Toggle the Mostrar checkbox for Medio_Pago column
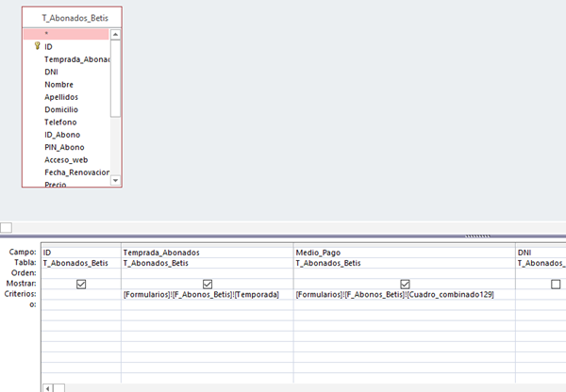The image size is (566, 392). 405,285
